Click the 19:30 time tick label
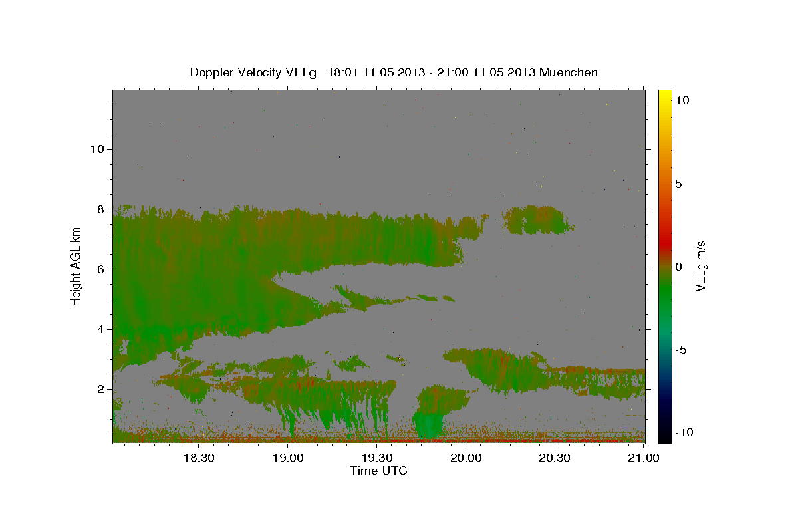The height and width of the screenshot is (532, 798). (x=376, y=458)
